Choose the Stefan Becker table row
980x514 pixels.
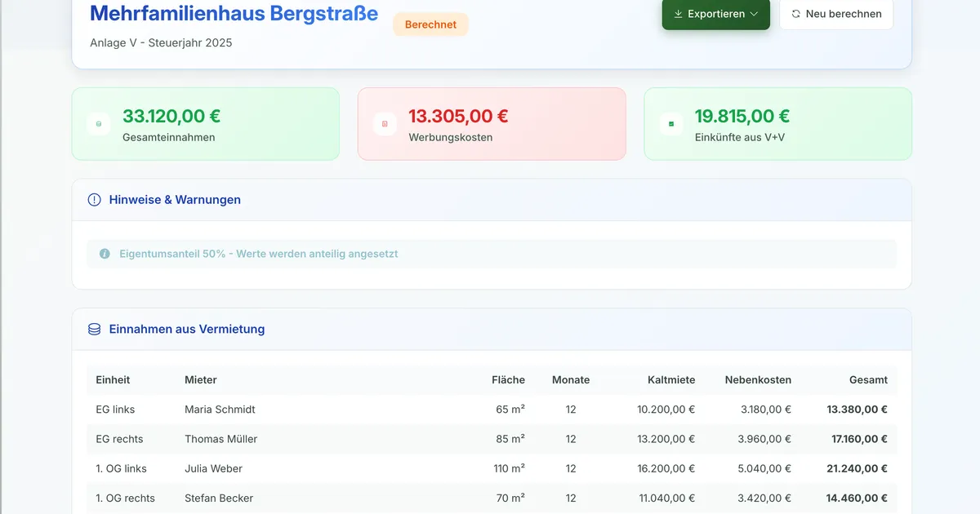[219, 498]
